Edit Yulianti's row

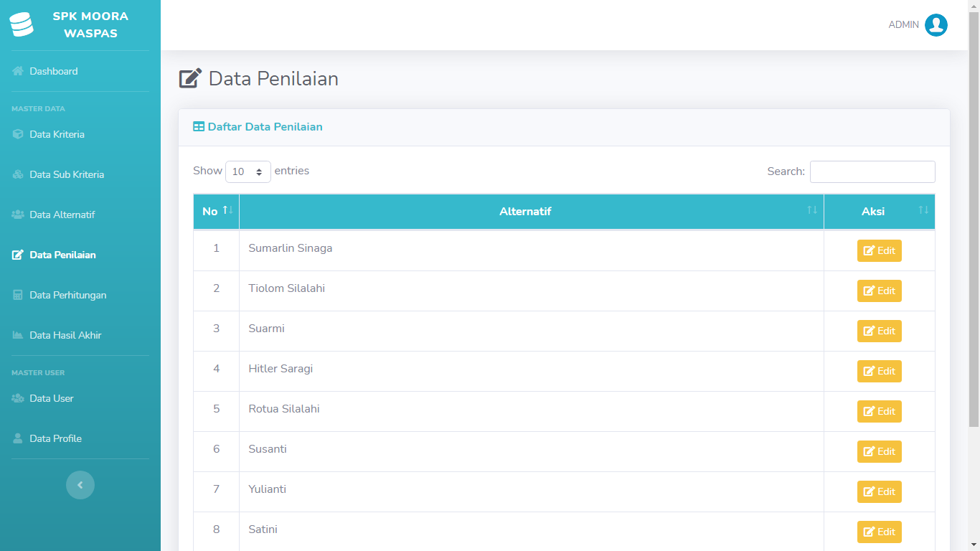(879, 491)
